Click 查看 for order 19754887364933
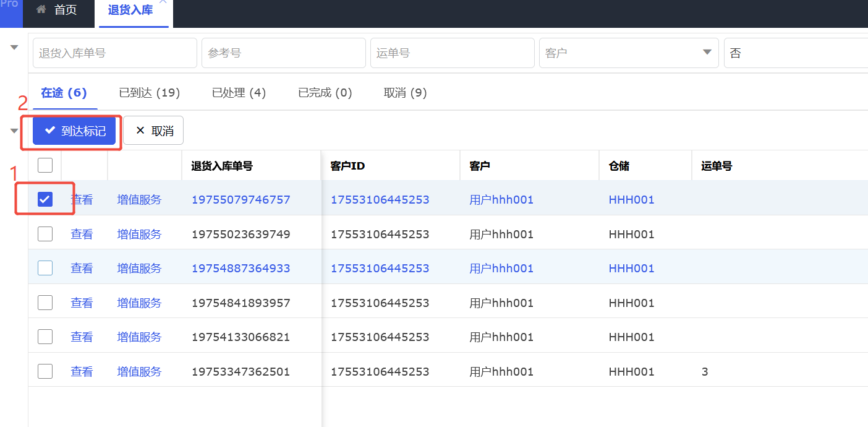The width and height of the screenshot is (868, 427). coord(82,268)
